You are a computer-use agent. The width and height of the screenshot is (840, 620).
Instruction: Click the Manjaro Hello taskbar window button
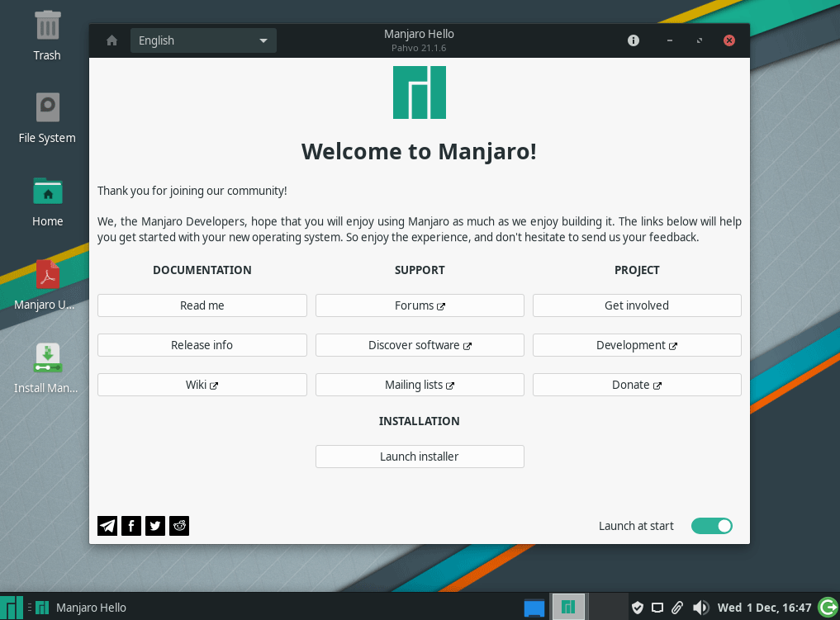tap(82, 608)
